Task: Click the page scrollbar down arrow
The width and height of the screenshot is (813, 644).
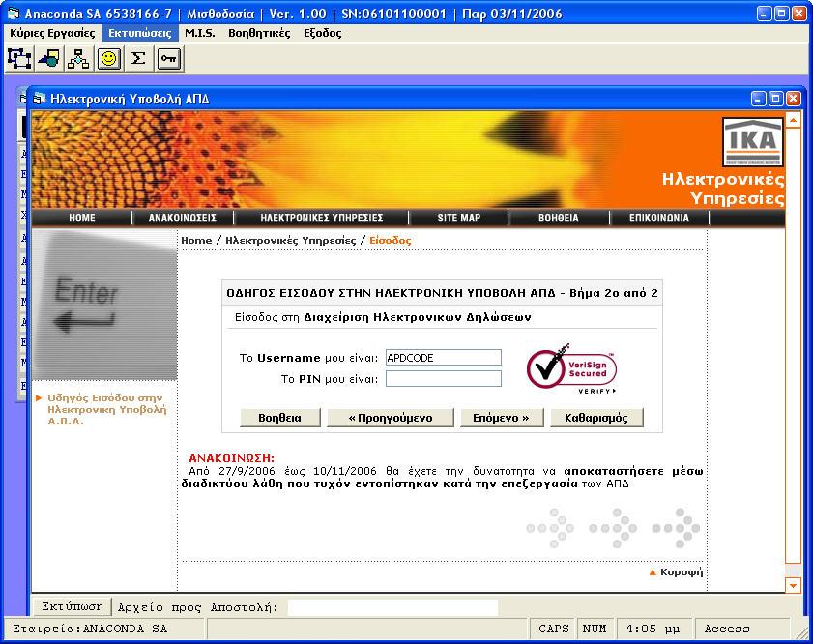Action: click(x=793, y=585)
